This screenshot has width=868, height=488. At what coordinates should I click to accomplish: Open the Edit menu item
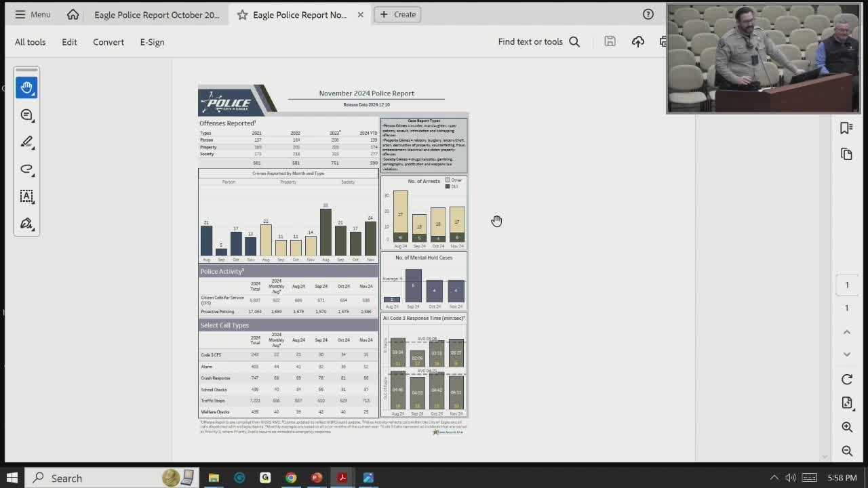coord(69,42)
